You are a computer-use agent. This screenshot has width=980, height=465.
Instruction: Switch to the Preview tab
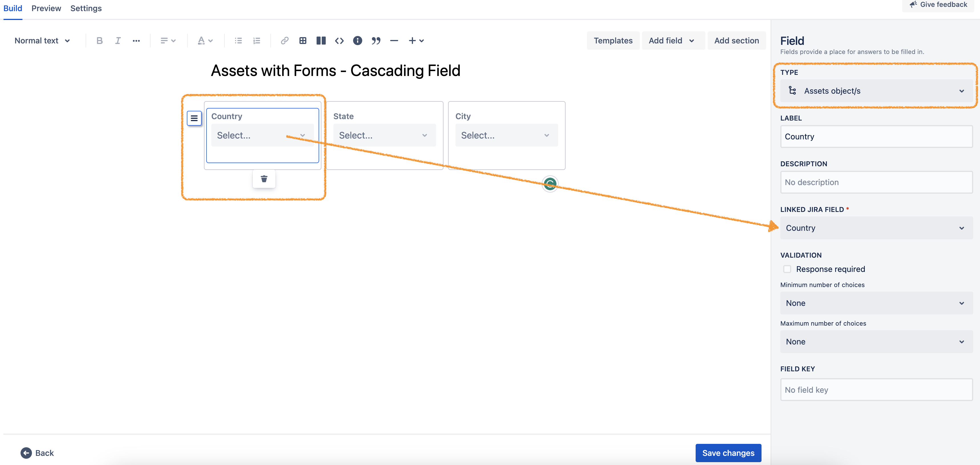click(46, 8)
